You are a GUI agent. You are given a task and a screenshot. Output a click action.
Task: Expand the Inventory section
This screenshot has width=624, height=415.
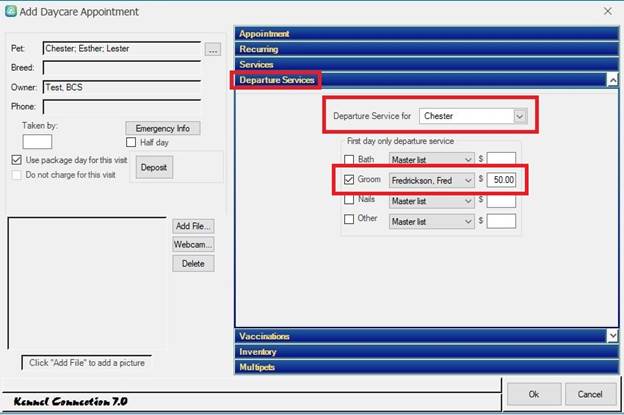[x=427, y=352]
